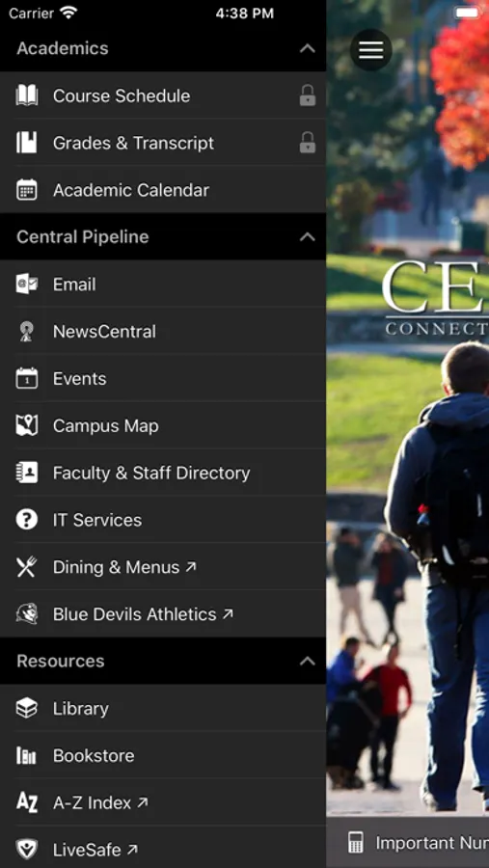Click the IT Services question mark icon

[27, 519]
